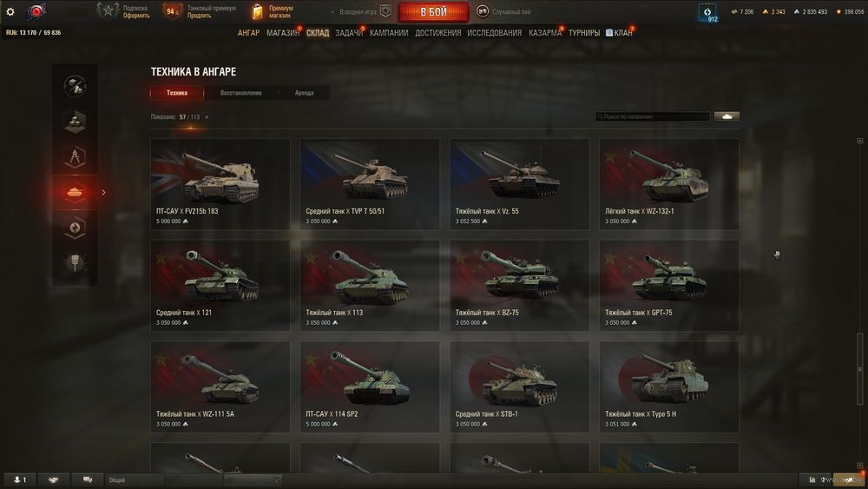
Task: Open the random battle mode selector
Action: (x=503, y=11)
